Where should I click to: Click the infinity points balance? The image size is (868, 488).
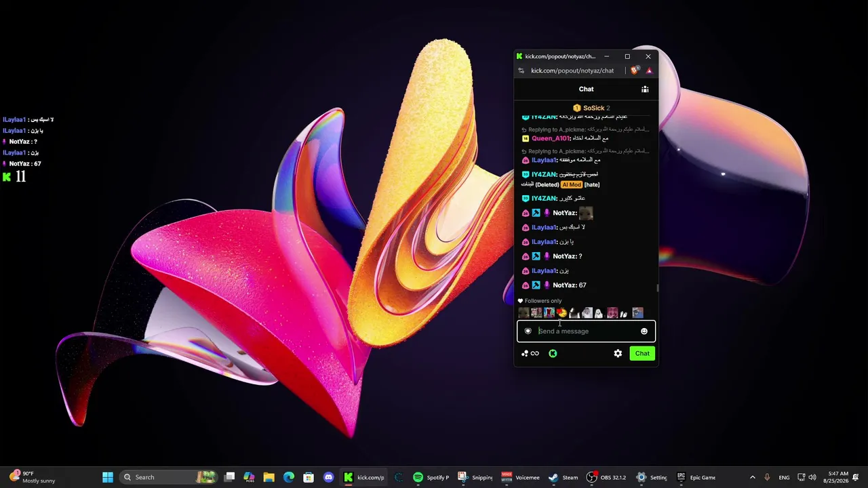[x=535, y=353]
